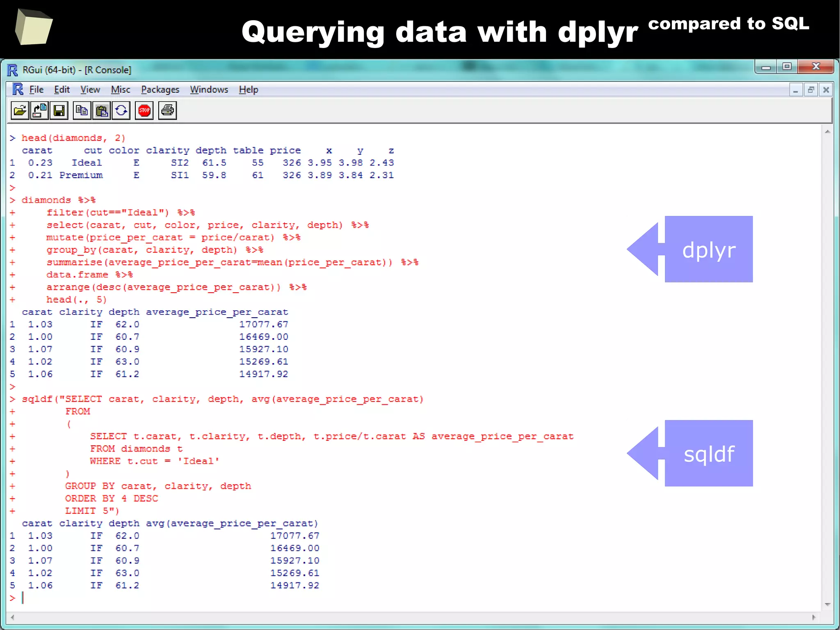Click the 'head(., 5)' line
840x630 pixels.
tap(76, 300)
